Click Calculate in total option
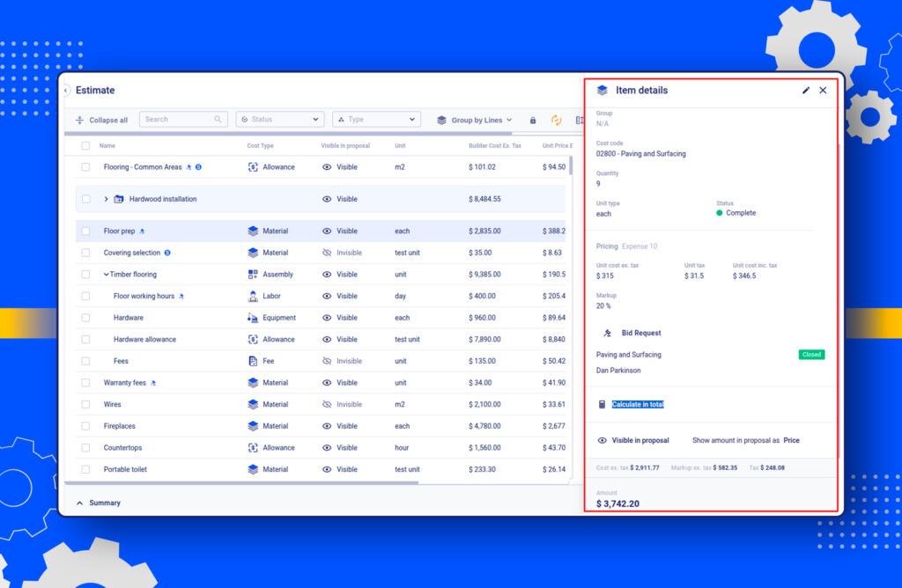Image resolution: width=902 pixels, height=588 pixels. click(638, 405)
